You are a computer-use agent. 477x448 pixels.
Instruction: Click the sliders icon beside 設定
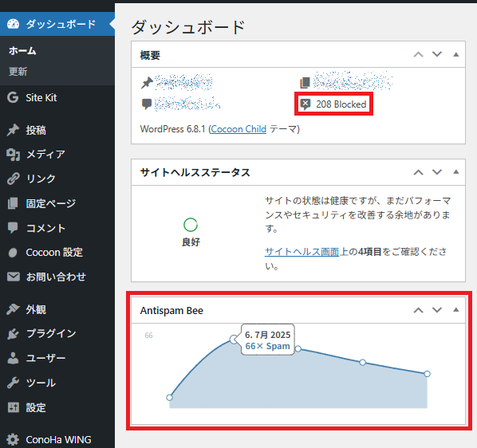tap(13, 407)
